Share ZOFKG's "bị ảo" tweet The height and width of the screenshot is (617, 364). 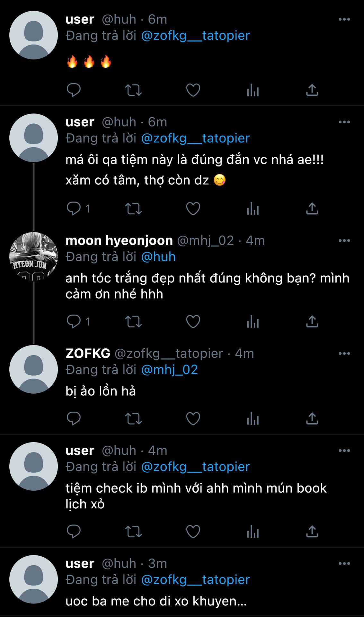[x=312, y=418]
